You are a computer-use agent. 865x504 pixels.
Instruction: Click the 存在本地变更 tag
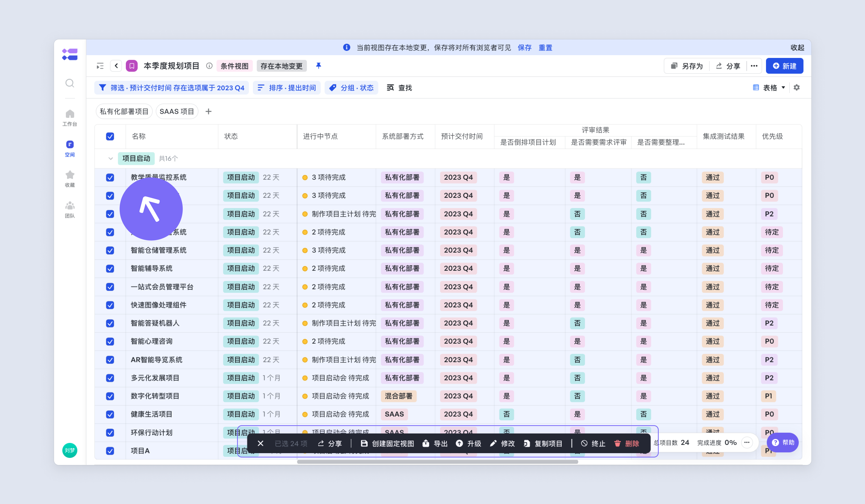tap(281, 66)
